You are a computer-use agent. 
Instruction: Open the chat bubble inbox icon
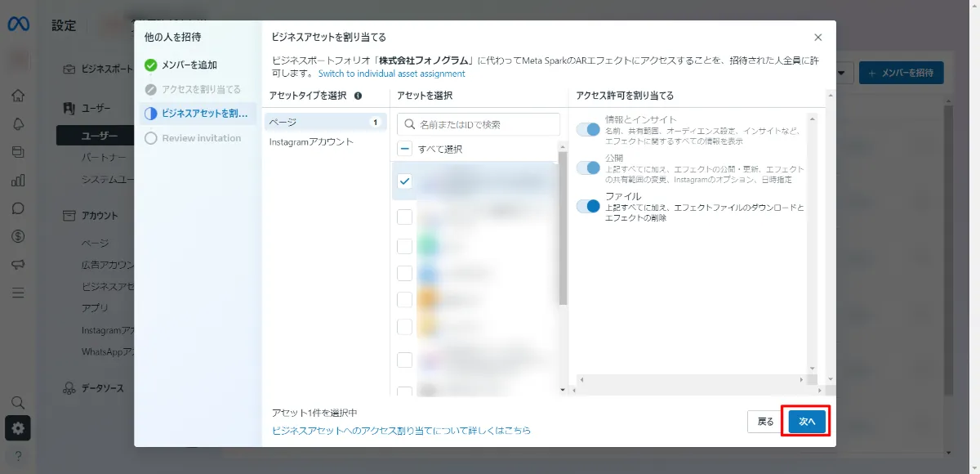pos(18,208)
